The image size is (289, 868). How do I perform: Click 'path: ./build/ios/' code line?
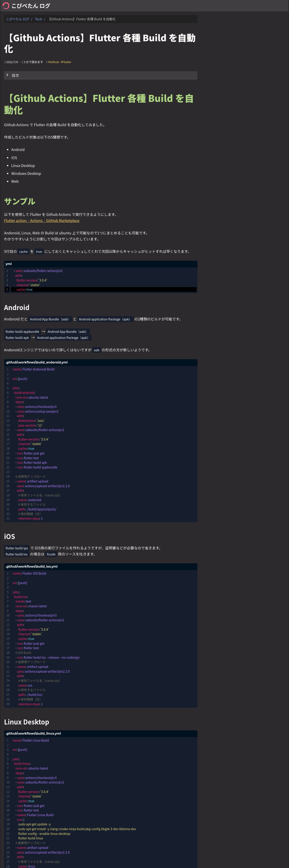(30, 694)
